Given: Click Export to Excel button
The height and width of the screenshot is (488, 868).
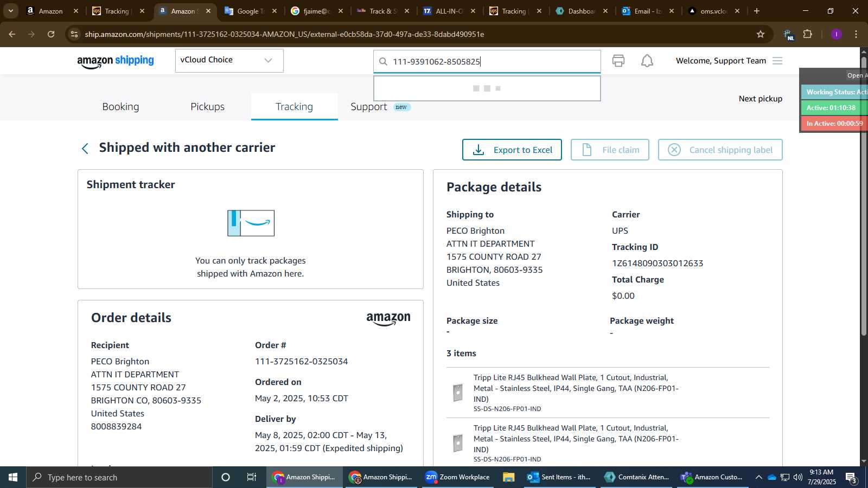Looking at the screenshot, I should click(x=512, y=150).
